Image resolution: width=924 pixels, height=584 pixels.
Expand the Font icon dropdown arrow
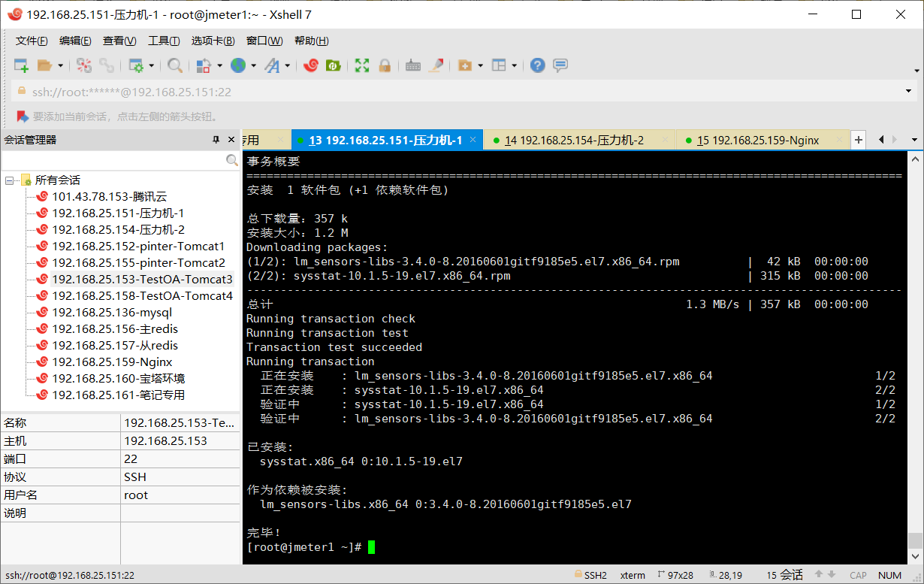click(288, 65)
